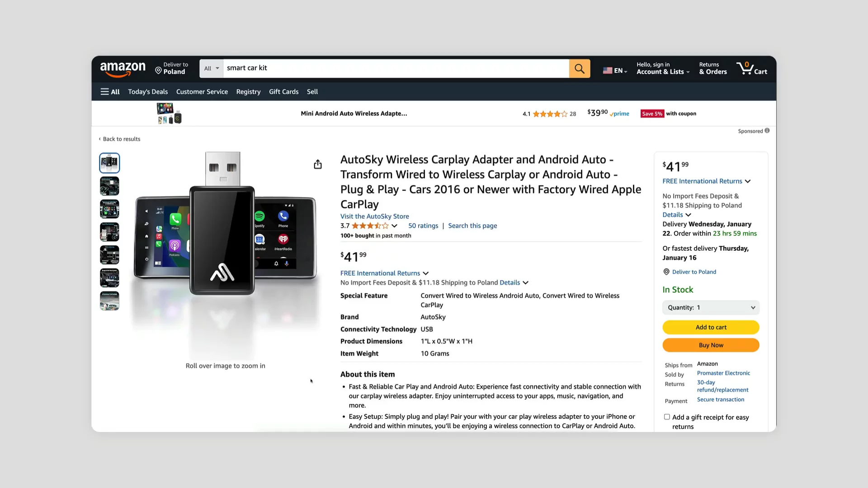The width and height of the screenshot is (868, 488).
Task: Click the Returns & Orders icon
Action: [x=712, y=69]
